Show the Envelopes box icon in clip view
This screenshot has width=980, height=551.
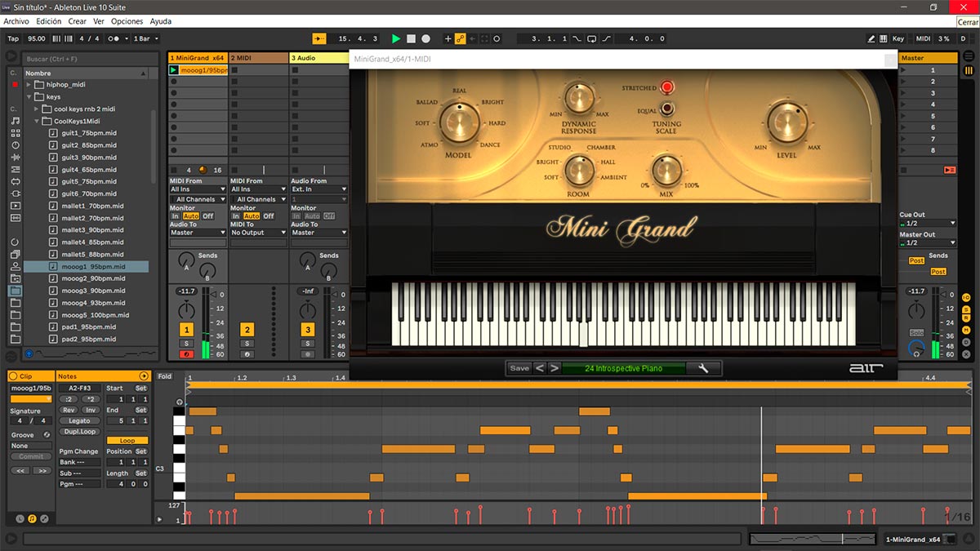[x=44, y=518]
